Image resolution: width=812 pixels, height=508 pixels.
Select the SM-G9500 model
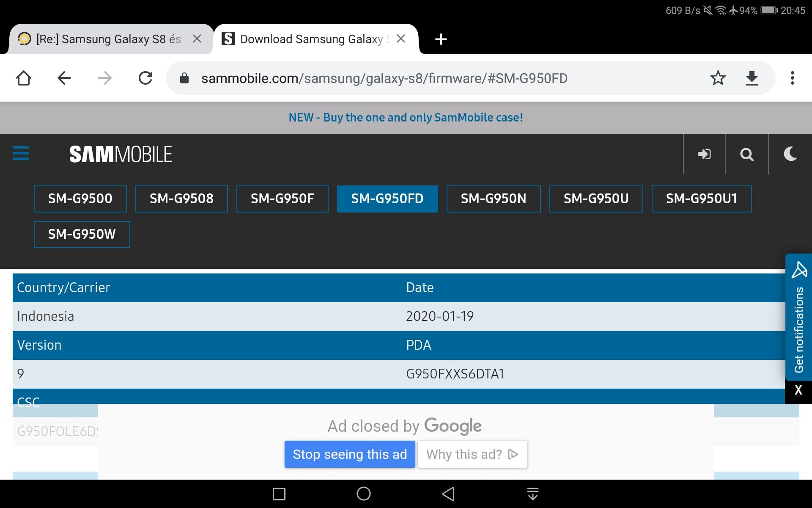click(x=80, y=199)
